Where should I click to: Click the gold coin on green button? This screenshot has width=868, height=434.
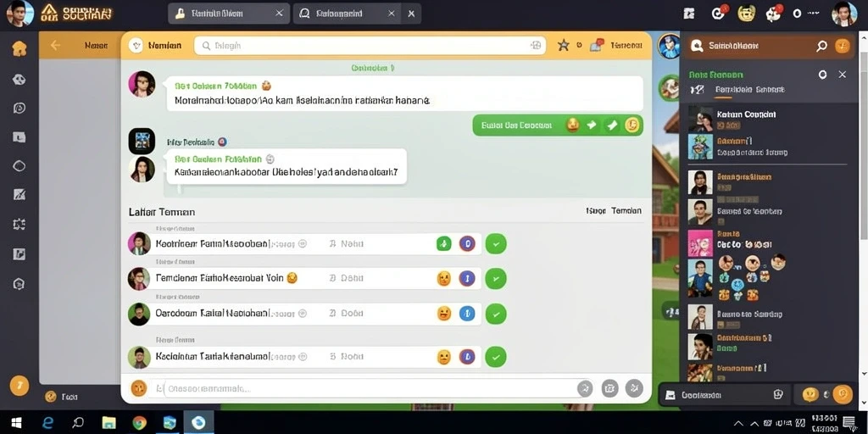click(x=632, y=125)
